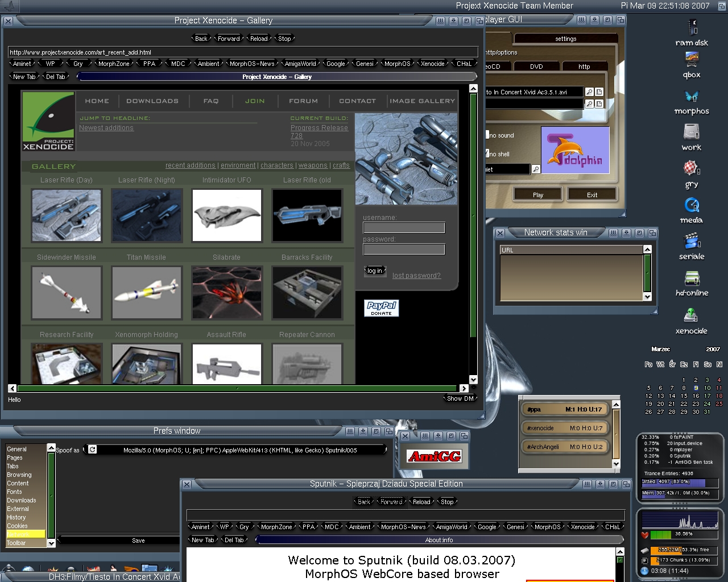Open the qbox desktop icon

click(x=692, y=65)
